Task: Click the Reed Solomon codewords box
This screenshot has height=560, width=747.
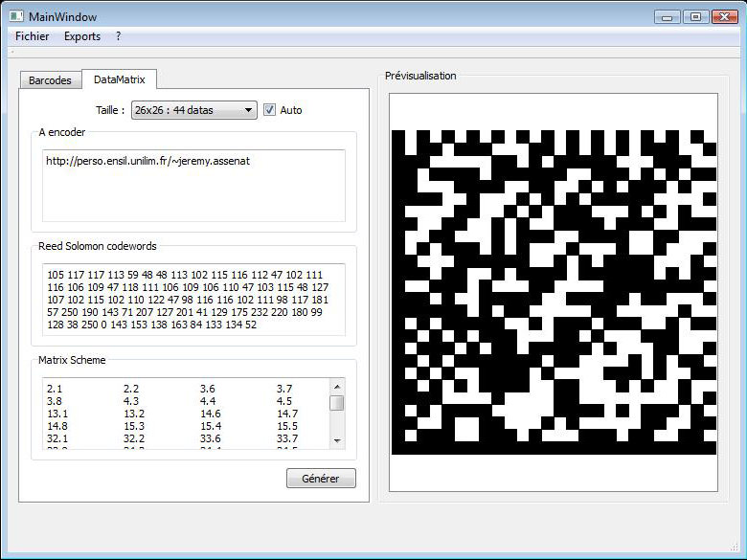Action: 193,300
